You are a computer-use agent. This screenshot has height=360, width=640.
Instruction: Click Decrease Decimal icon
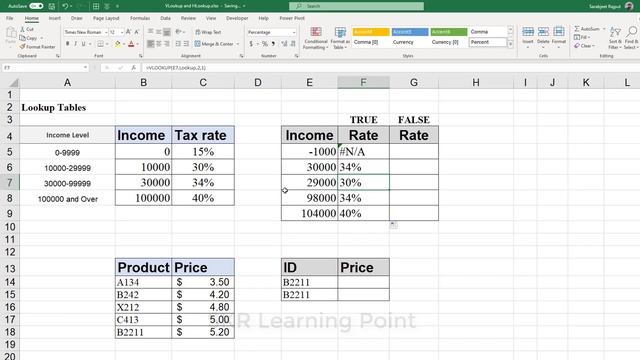coord(293,44)
